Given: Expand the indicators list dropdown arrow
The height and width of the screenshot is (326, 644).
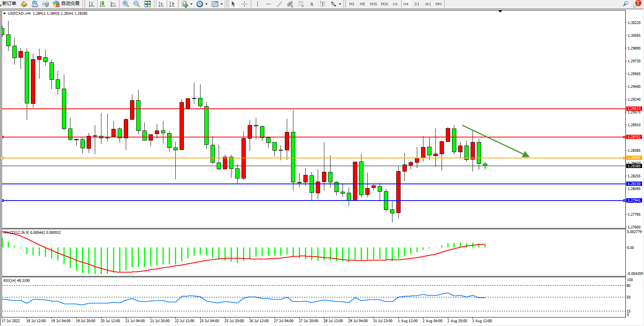Looking at the screenshot, I should (x=191, y=4).
